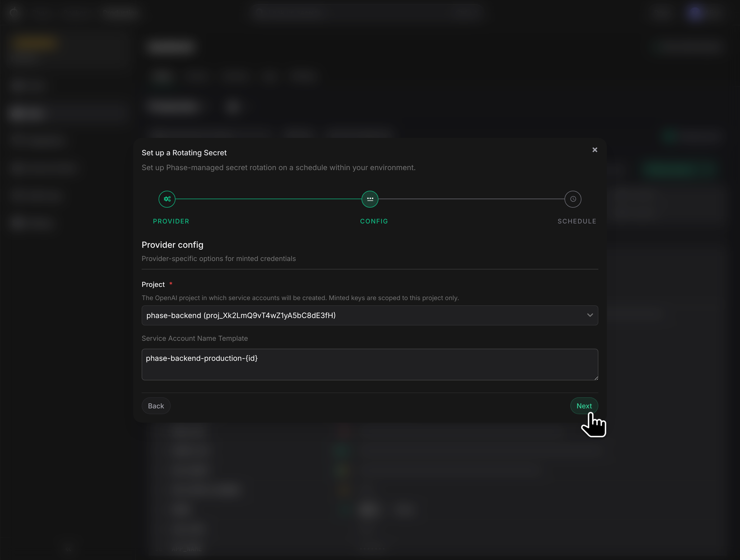Click the OpenAI project description text

point(300,298)
